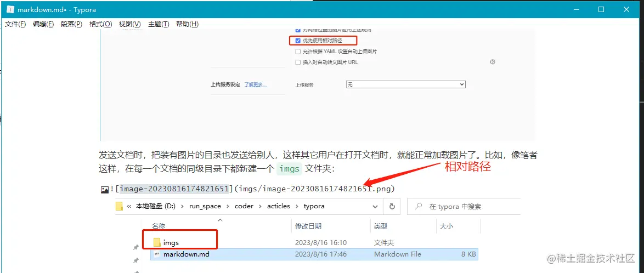Click the inline code imgs in paragraph
The width and height of the screenshot is (644, 273).
click(290, 169)
